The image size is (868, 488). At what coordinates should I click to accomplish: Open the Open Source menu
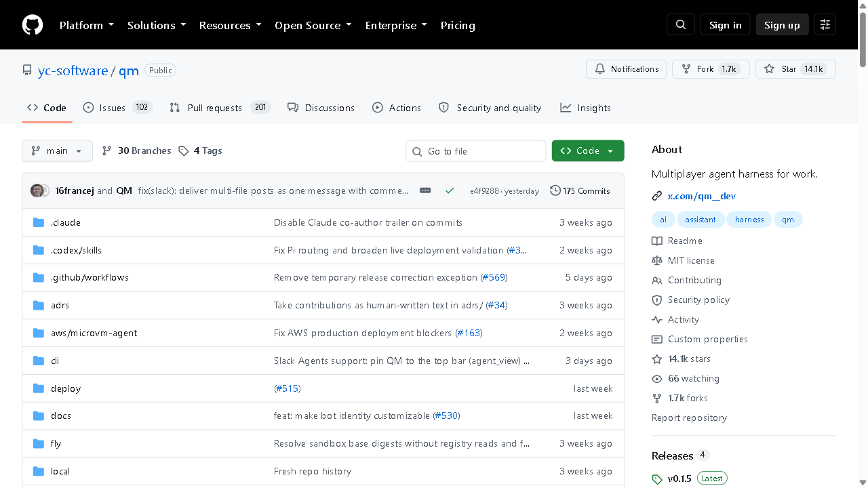(x=313, y=25)
